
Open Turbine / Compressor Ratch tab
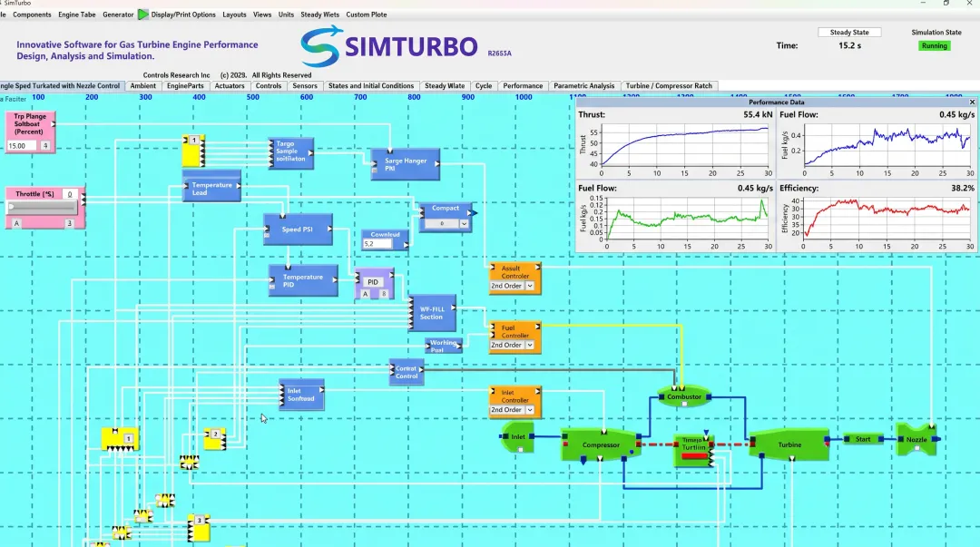coord(669,85)
